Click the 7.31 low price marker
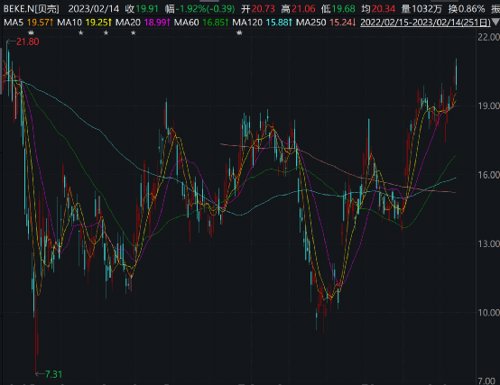The height and width of the screenshot is (385, 500). pyautogui.click(x=53, y=374)
